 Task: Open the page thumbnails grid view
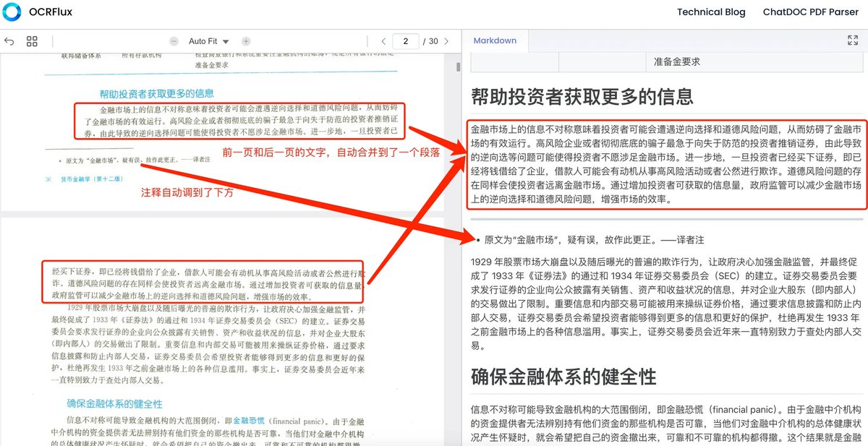pyautogui.click(x=31, y=41)
